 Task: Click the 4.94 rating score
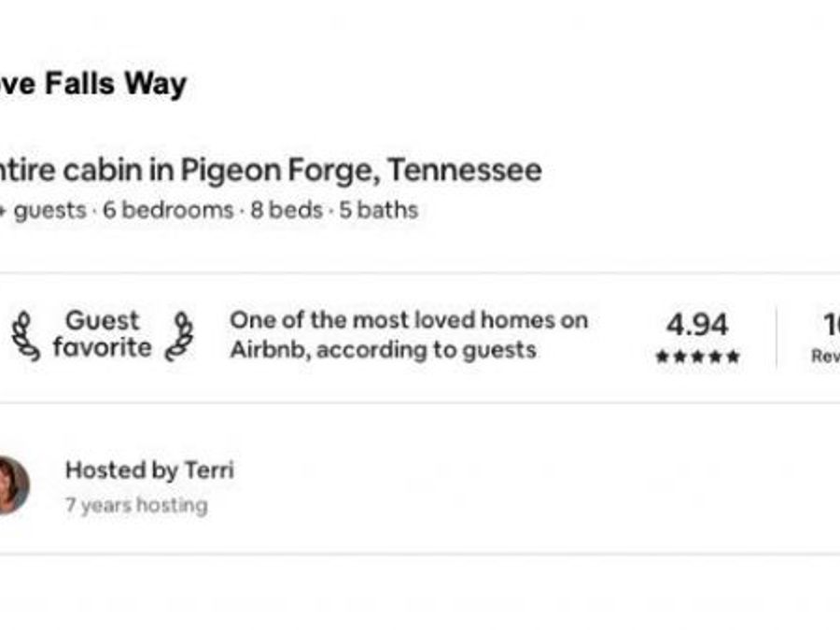tap(697, 325)
